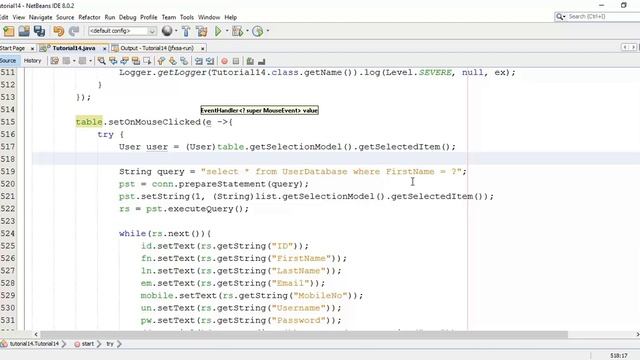640x360 pixels.
Task: Click horizontal scrollbar left arrow
Action: click(x=36, y=334)
